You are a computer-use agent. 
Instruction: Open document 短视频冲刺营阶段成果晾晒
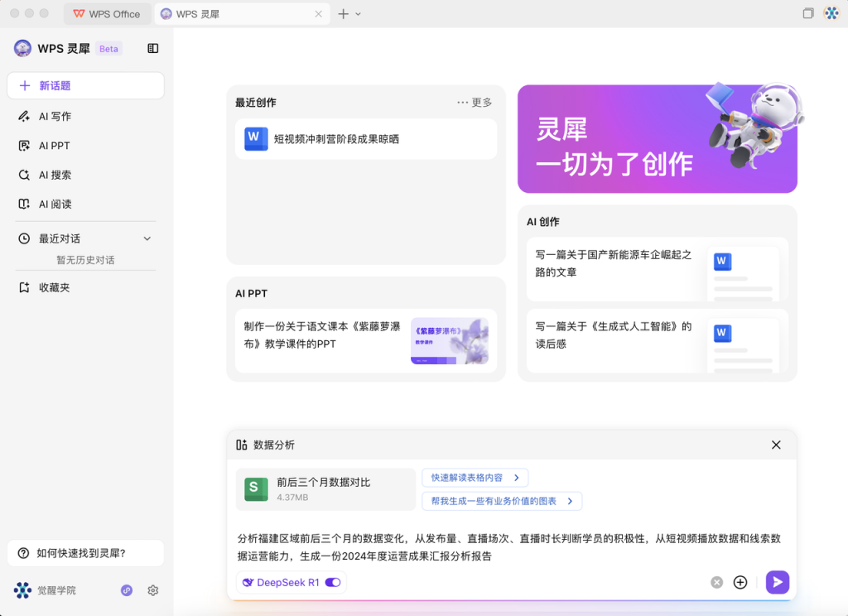(x=366, y=139)
